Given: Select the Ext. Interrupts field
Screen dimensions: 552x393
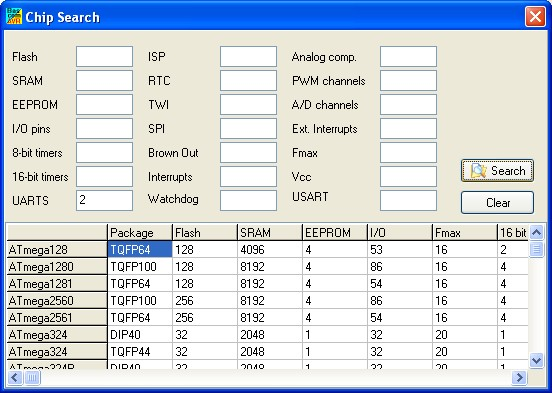Looking at the screenshot, I should [408, 128].
